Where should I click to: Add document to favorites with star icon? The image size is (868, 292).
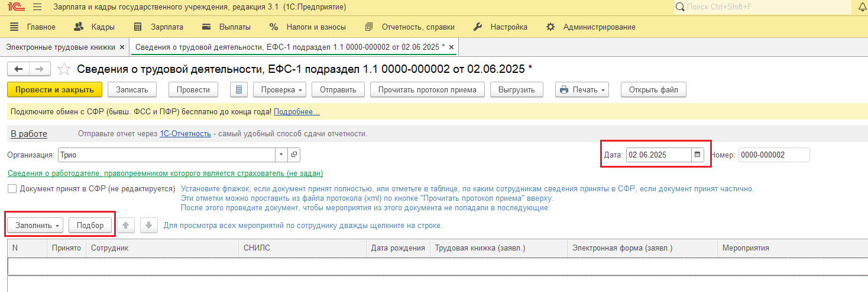[x=64, y=69]
